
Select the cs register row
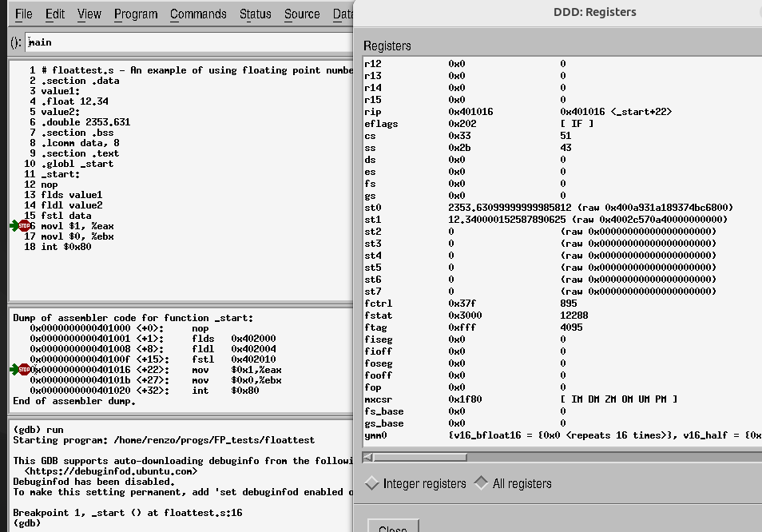coord(562,136)
